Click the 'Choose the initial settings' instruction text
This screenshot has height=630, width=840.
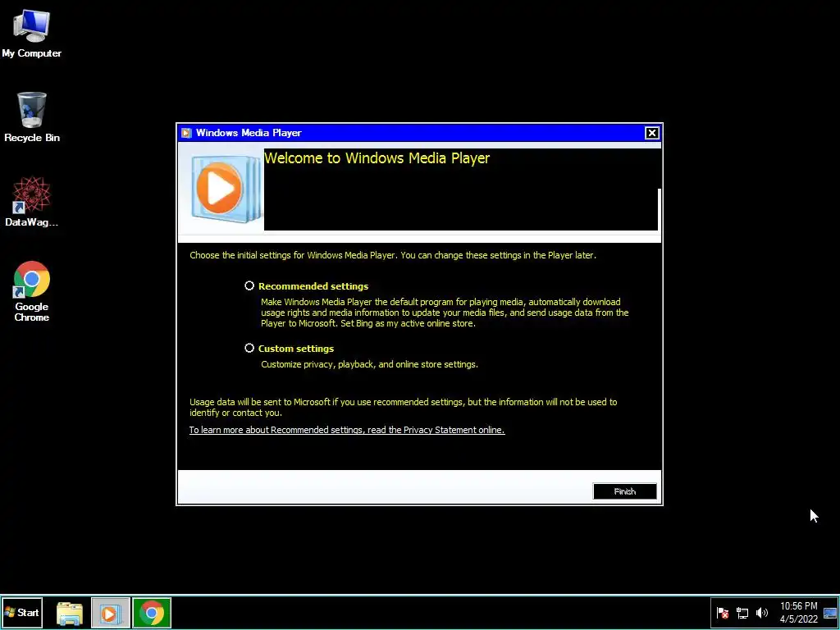click(x=393, y=255)
